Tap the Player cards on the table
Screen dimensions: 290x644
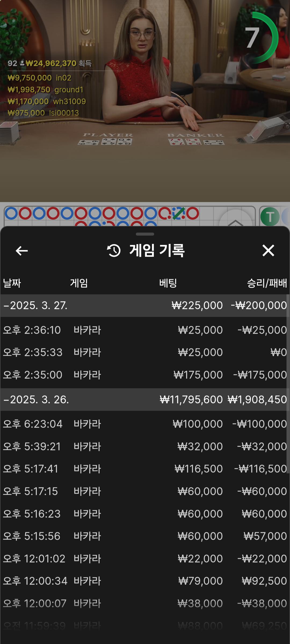(x=105, y=141)
